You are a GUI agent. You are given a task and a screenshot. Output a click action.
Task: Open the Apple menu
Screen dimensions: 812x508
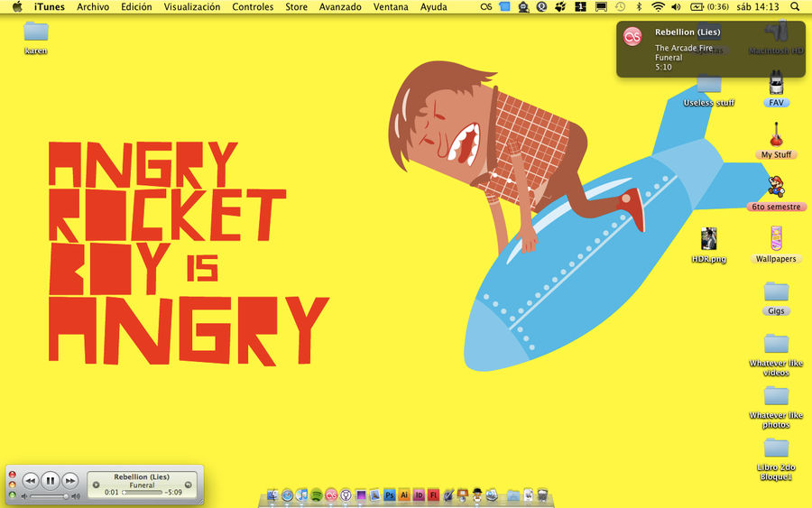click(17, 6)
